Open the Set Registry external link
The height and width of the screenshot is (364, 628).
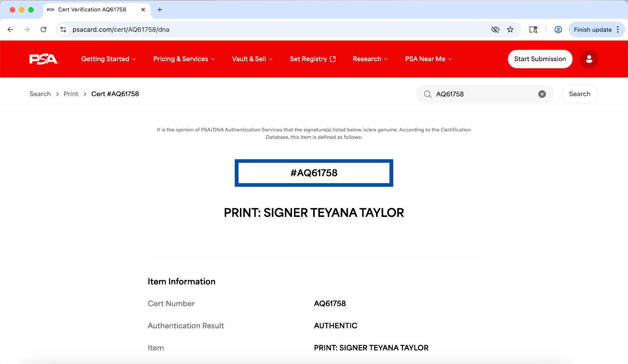pyautogui.click(x=313, y=59)
